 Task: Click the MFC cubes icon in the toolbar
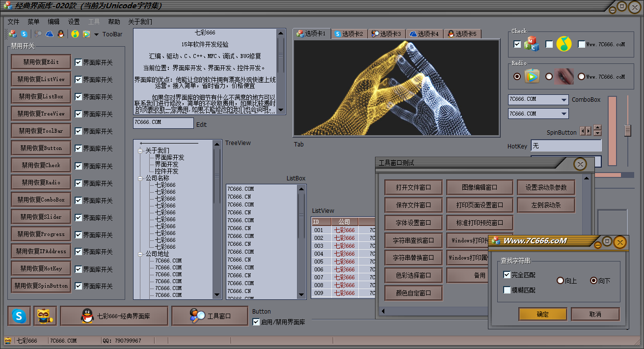pos(13,34)
